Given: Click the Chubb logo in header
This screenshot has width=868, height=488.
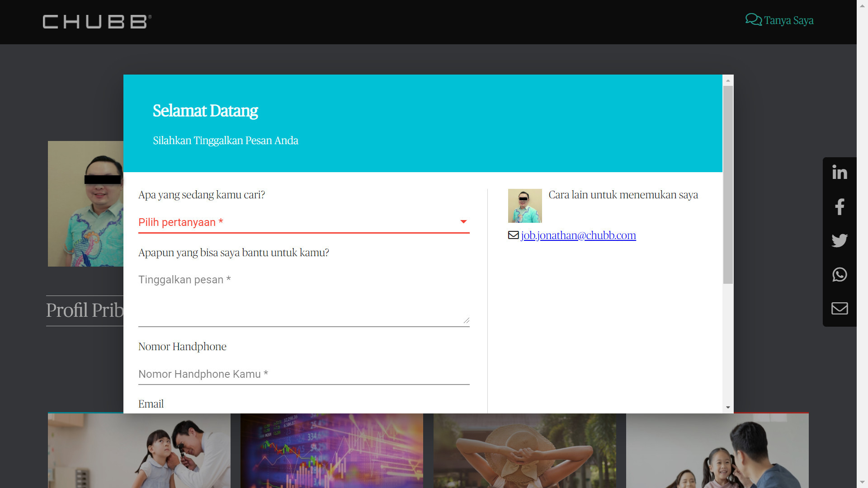Looking at the screenshot, I should [96, 21].
